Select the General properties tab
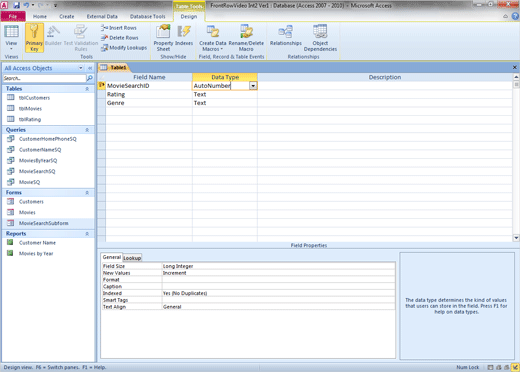Viewport: 520px width, 372px height. pyautogui.click(x=112, y=257)
